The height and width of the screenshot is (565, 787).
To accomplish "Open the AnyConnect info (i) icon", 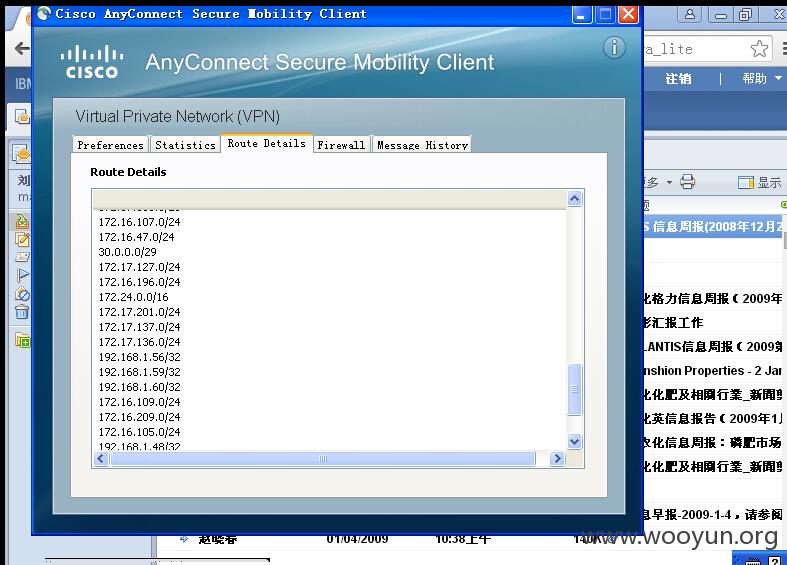I will 614,48.
